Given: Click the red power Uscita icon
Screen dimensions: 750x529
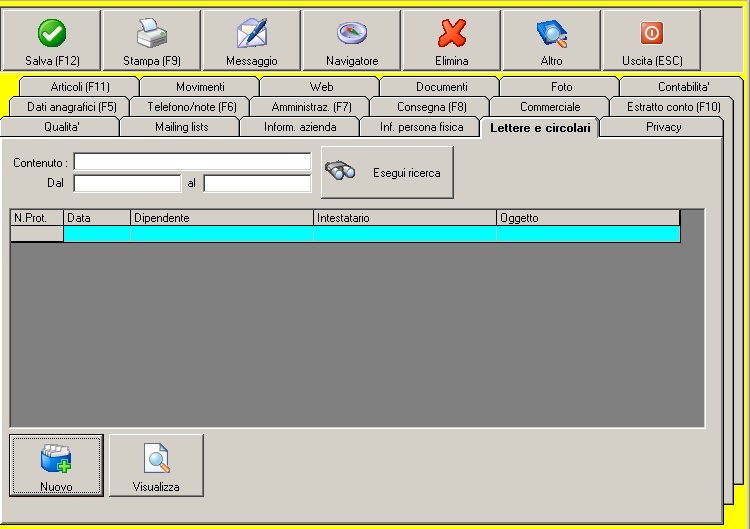Looking at the screenshot, I should tap(652, 33).
